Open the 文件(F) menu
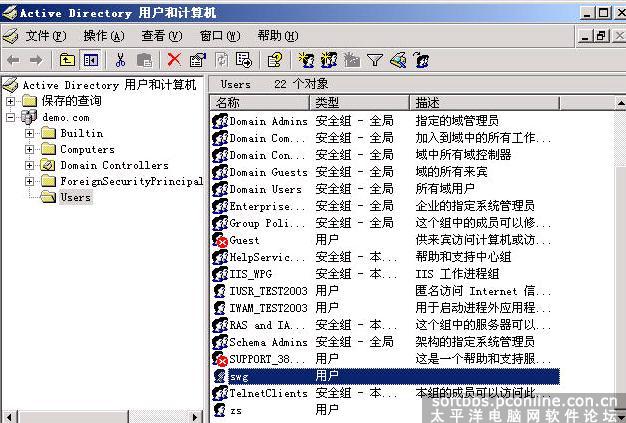The width and height of the screenshot is (626, 423). point(46,36)
